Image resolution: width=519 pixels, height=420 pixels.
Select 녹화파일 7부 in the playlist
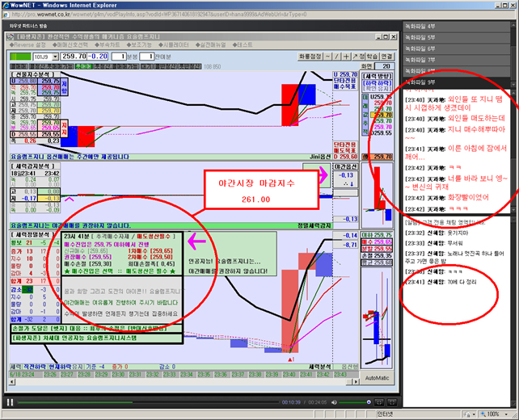[x=456, y=60]
